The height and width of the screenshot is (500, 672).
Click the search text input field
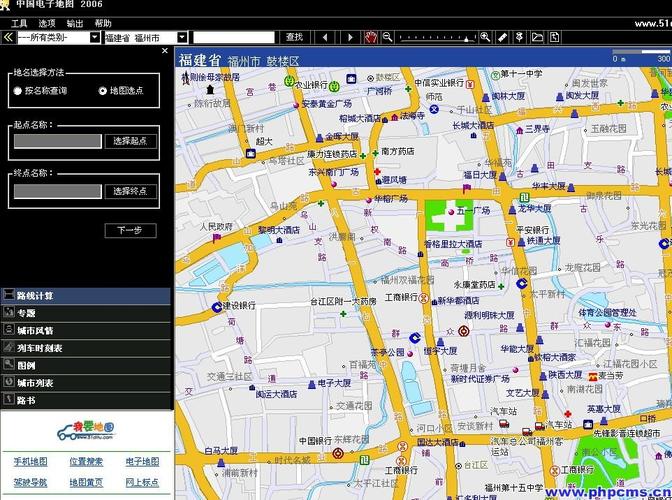(x=234, y=37)
